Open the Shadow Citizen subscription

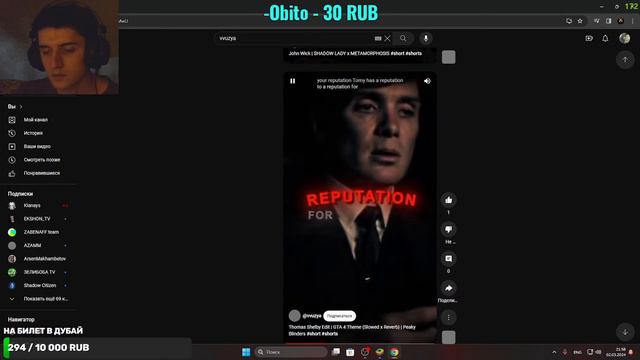pos(39,285)
